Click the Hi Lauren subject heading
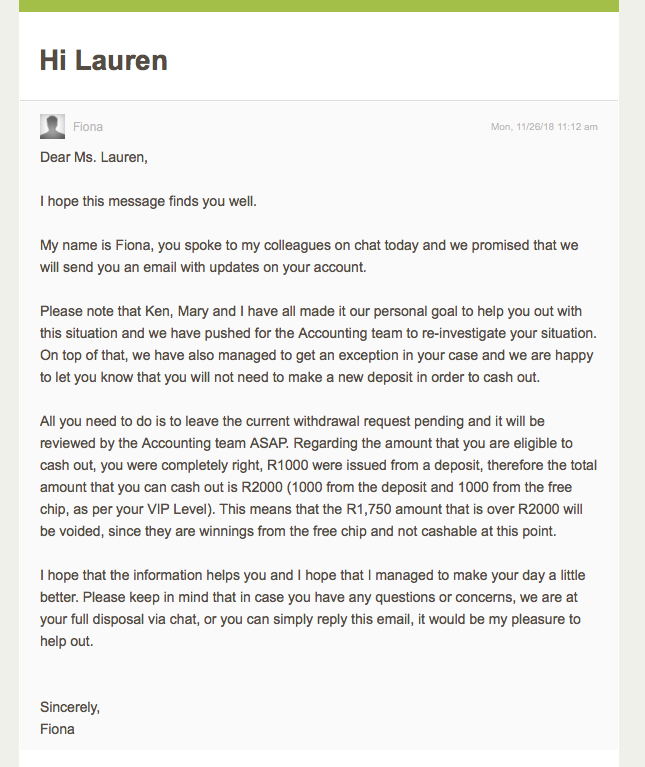Viewport: 645px width, 767px height. tap(104, 60)
